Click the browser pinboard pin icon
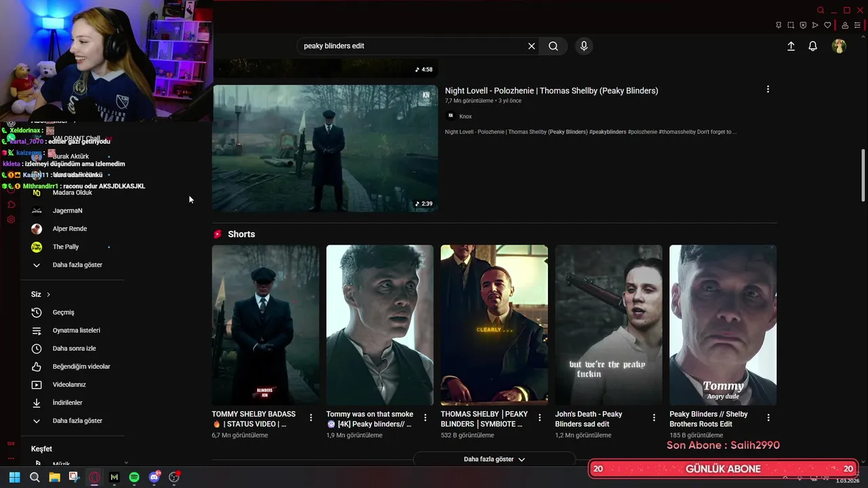Viewport: 868px width, 488px height. click(x=778, y=25)
